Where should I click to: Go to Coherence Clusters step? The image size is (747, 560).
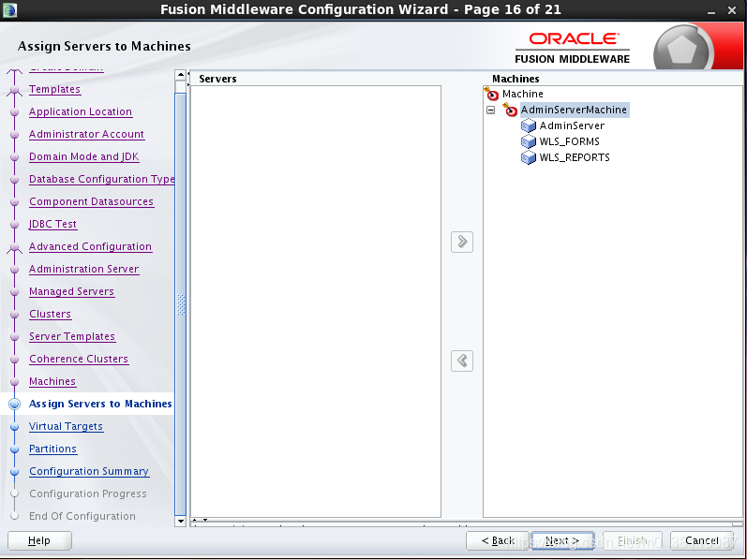tap(79, 359)
